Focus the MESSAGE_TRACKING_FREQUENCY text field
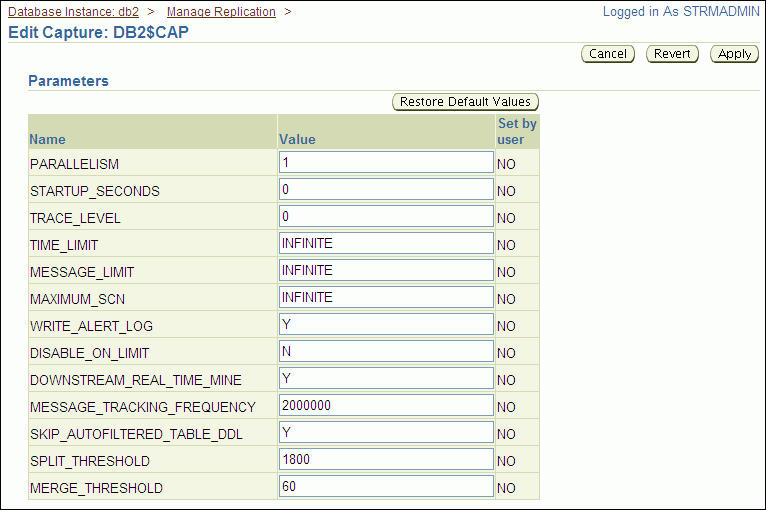 [386, 405]
